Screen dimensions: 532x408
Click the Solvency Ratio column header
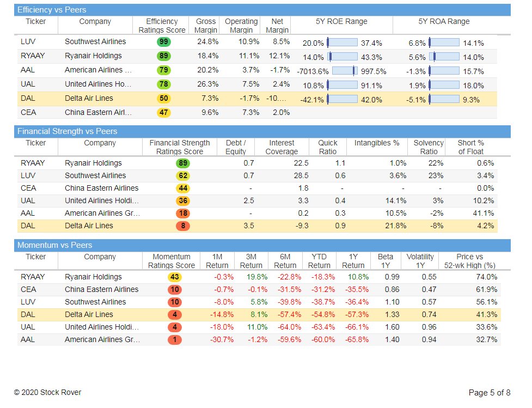pos(429,147)
